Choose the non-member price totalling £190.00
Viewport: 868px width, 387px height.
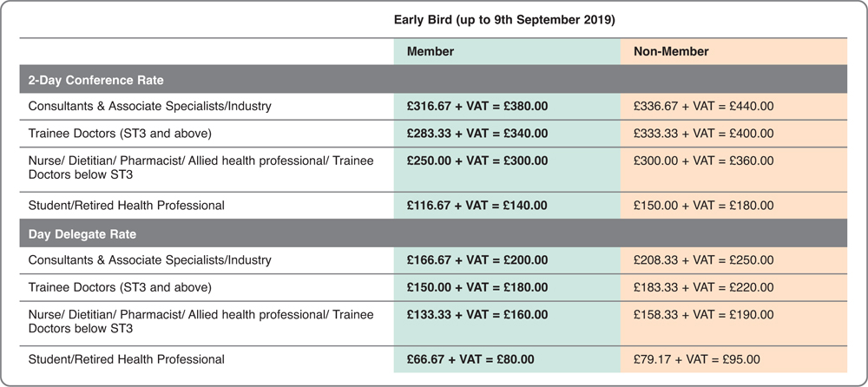pyautogui.click(x=704, y=314)
